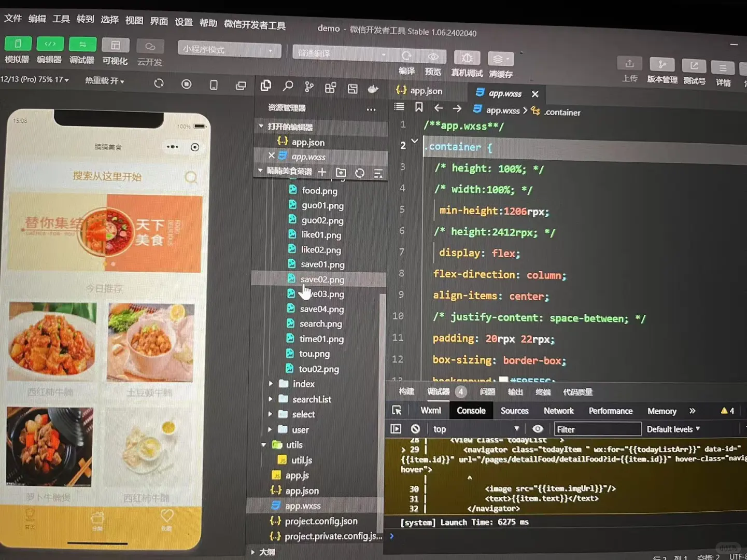Toggle the 模拟器 panel button
The height and width of the screenshot is (560, 747).
(x=18, y=44)
